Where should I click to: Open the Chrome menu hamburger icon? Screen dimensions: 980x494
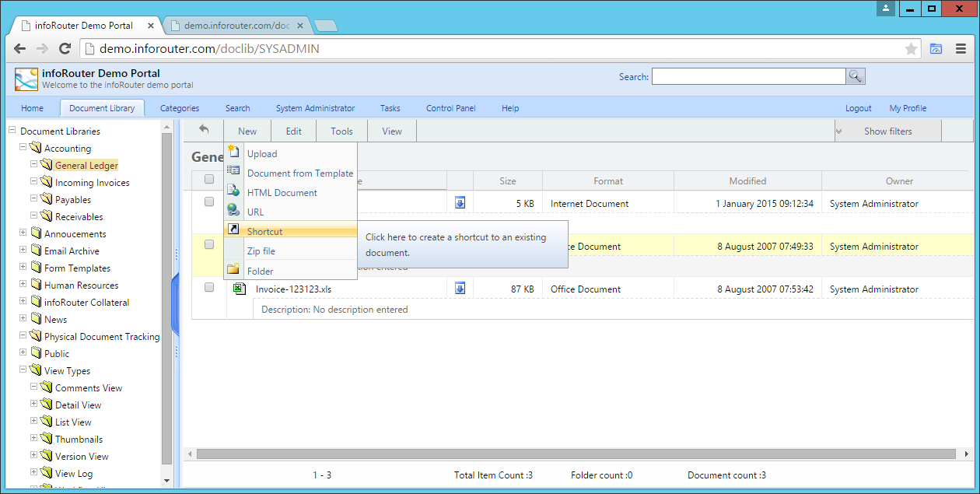pyautogui.click(x=961, y=48)
